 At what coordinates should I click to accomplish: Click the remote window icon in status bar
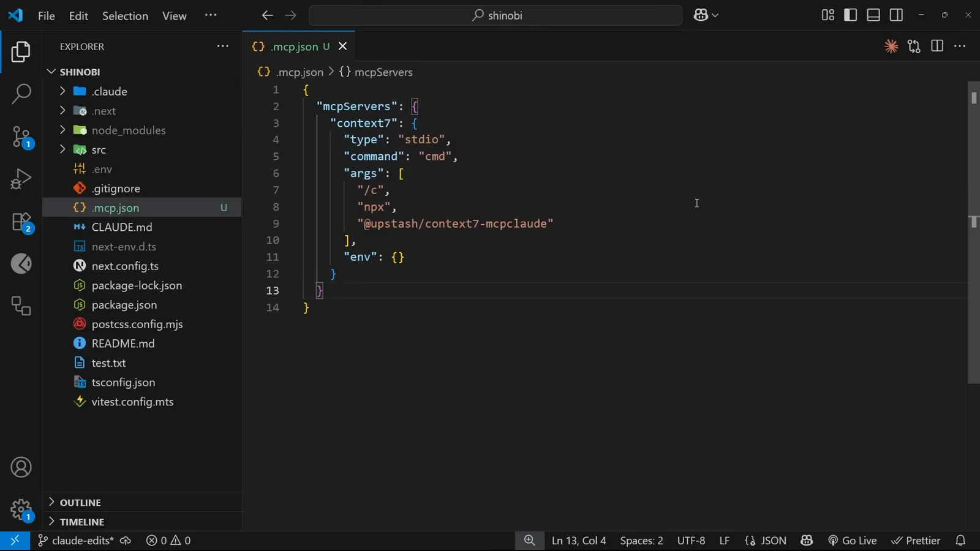pos(15,541)
